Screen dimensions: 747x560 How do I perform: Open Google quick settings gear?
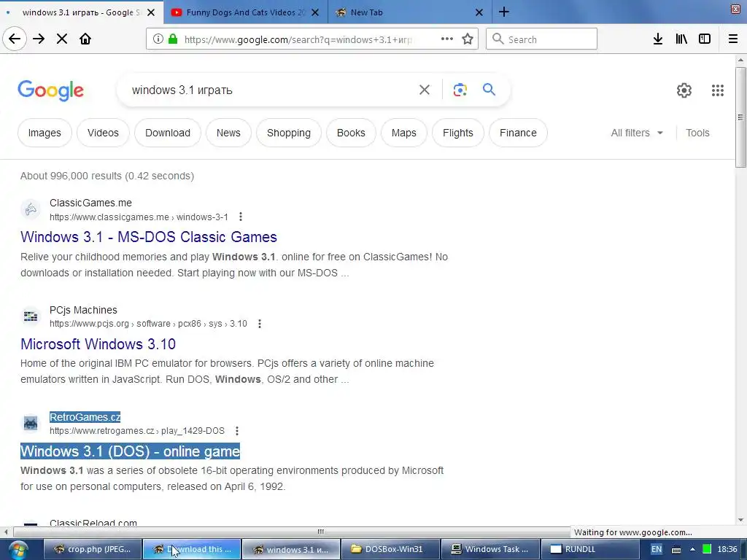click(x=684, y=90)
